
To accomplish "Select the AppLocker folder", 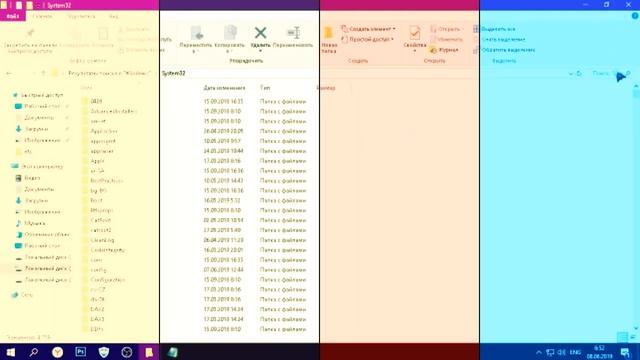I will [100, 131].
